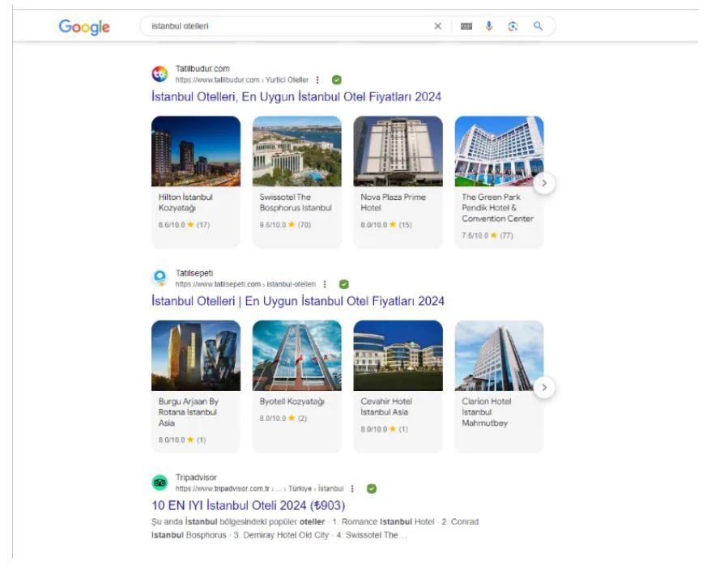Open the on-screen keyboard icon
Image resolution: width=728 pixels, height=574 pixels.
tap(466, 26)
